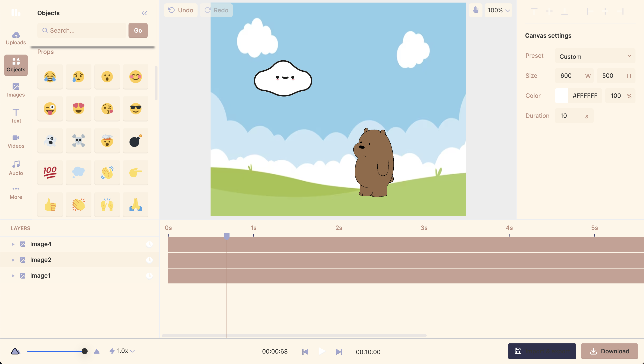
Task: Add the praying hands prop
Action: [136, 205]
